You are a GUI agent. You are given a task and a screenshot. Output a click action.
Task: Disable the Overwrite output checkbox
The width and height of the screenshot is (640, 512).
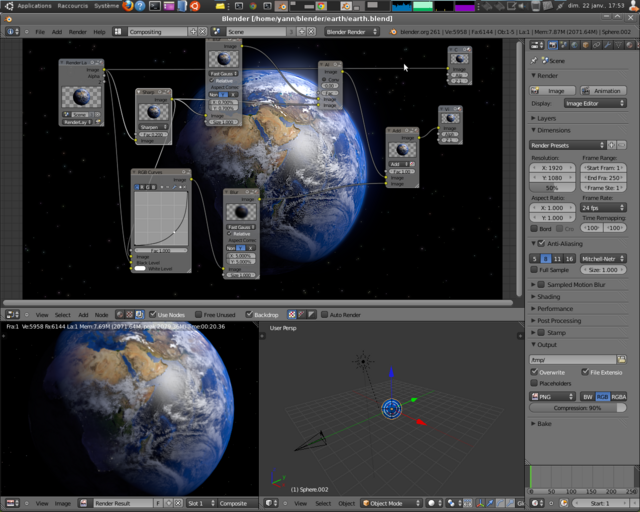point(534,372)
